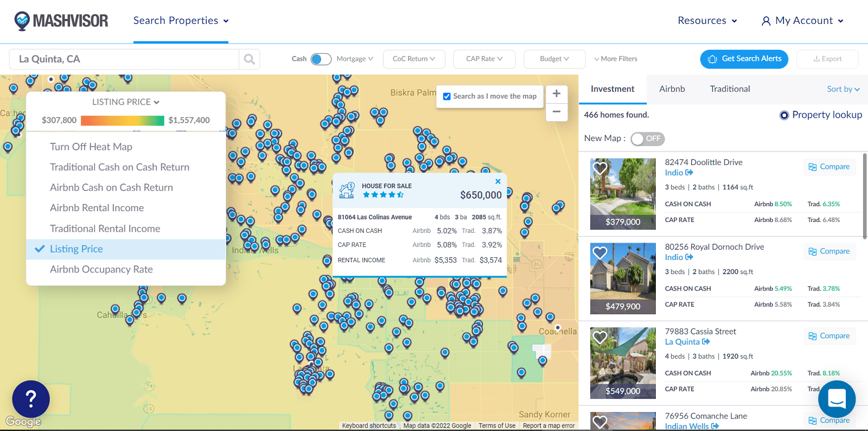Click the star rating in the popup
Viewport: 868px width, 431px height.
[x=383, y=195]
